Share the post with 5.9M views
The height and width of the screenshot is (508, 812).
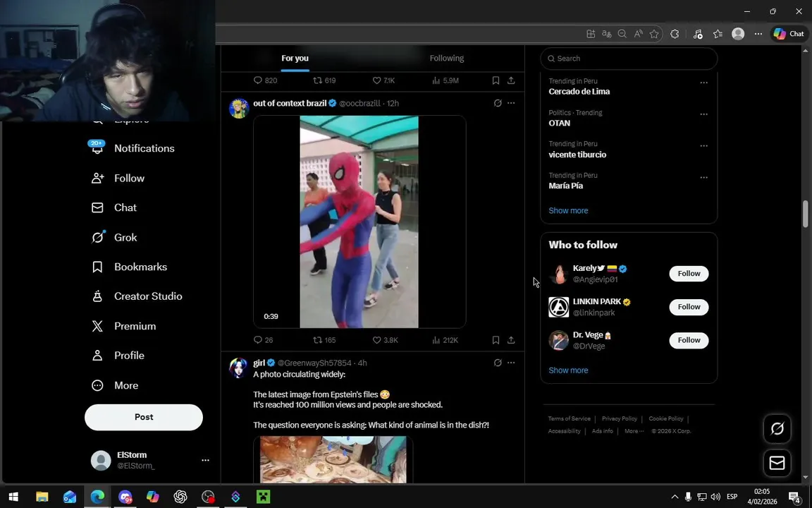click(511, 80)
